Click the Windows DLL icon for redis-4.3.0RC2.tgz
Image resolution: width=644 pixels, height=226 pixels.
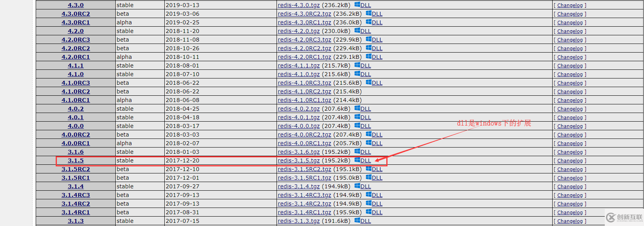coord(369,13)
